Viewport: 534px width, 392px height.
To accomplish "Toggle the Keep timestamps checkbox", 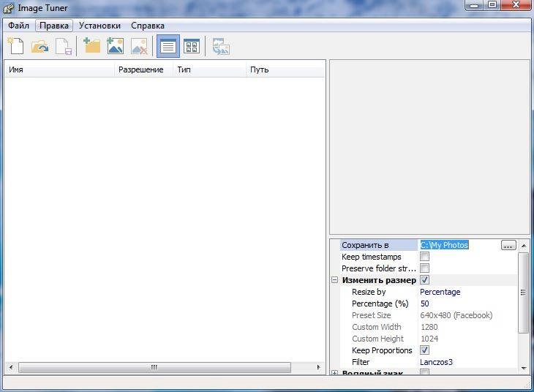I will pyautogui.click(x=425, y=257).
